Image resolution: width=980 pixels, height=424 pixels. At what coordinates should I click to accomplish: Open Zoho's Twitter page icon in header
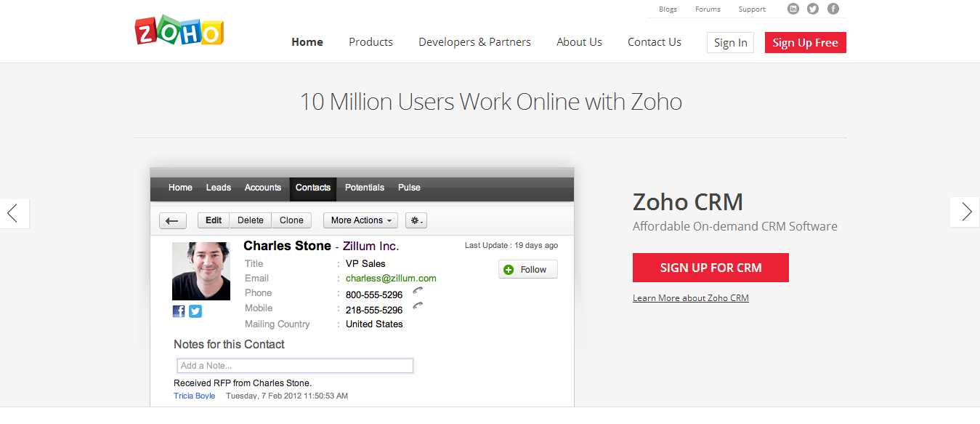click(x=813, y=9)
